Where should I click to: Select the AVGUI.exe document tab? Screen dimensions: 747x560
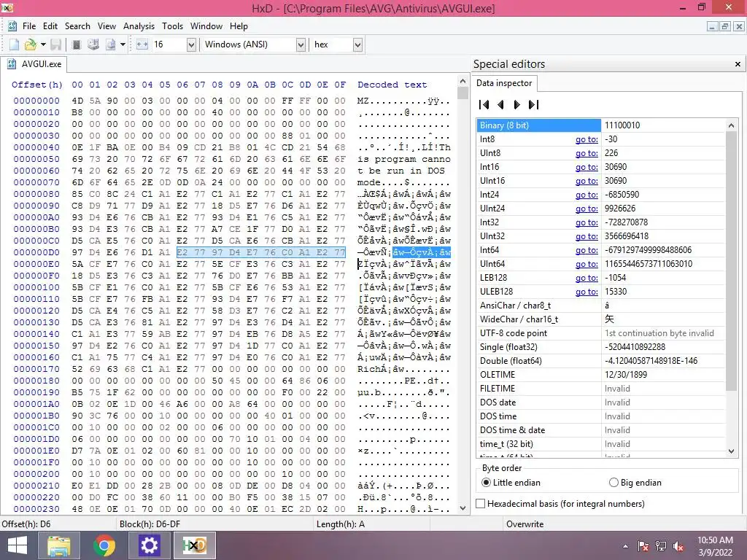34,64
